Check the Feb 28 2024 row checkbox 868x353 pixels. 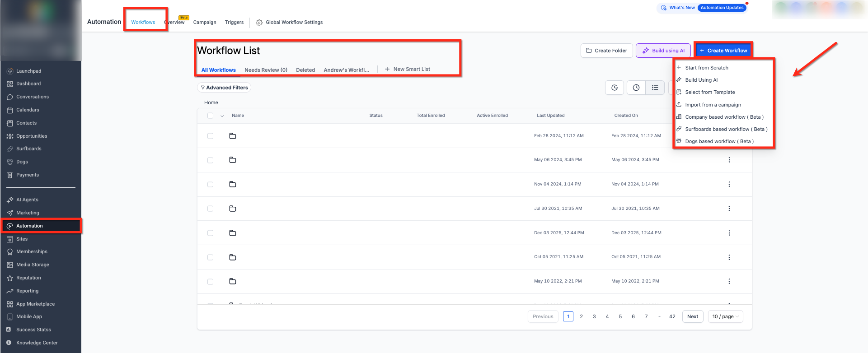(210, 136)
